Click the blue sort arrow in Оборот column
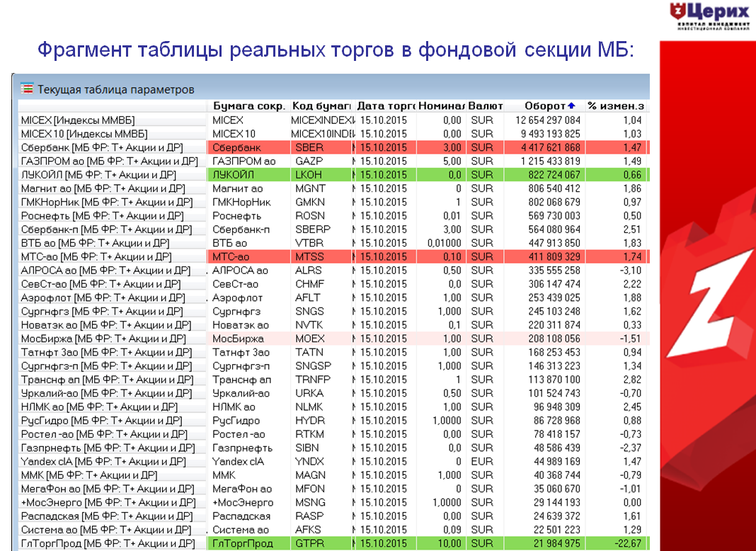This screenshot has width=756, height=551. [571, 106]
